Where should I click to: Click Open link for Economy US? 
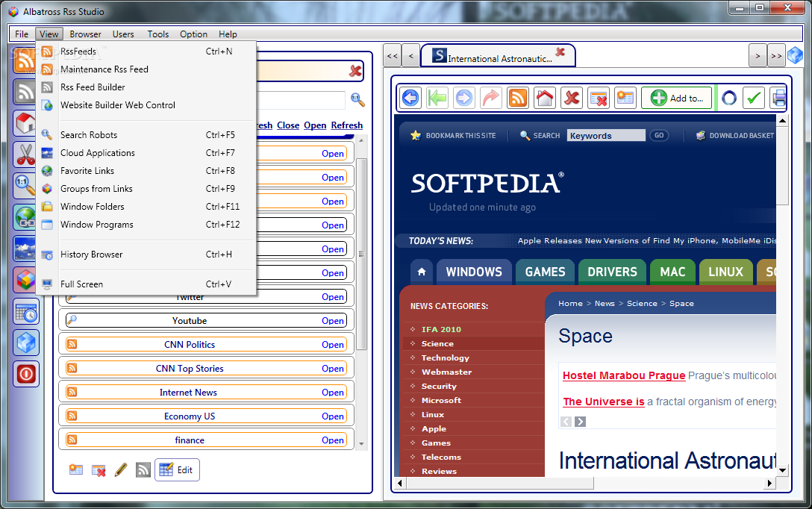click(x=332, y=416)
